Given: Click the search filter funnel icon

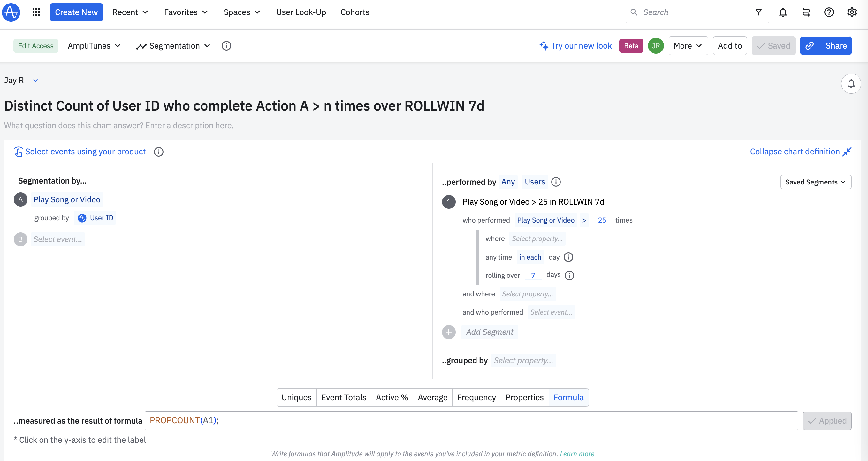Looking at the screenshot, I should coord(758,12).
